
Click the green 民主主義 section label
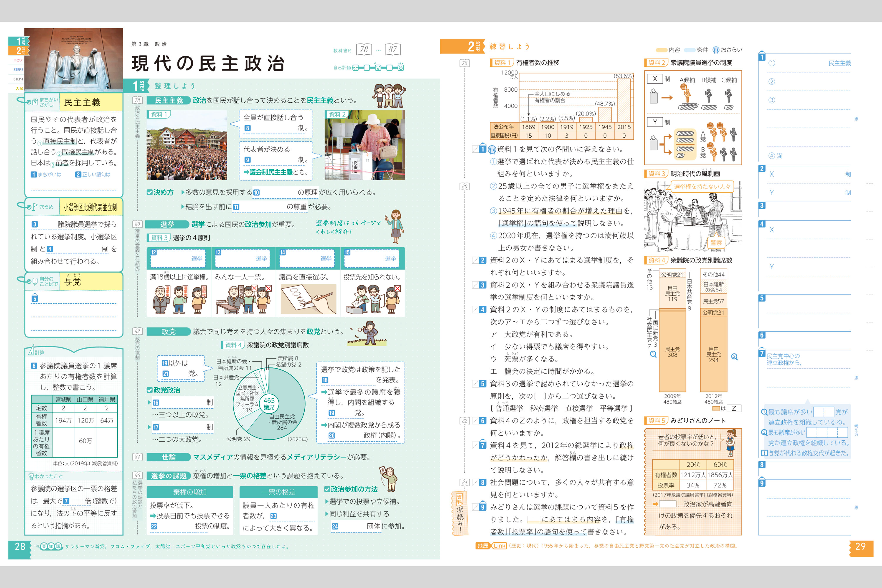[x=168, y=101]
